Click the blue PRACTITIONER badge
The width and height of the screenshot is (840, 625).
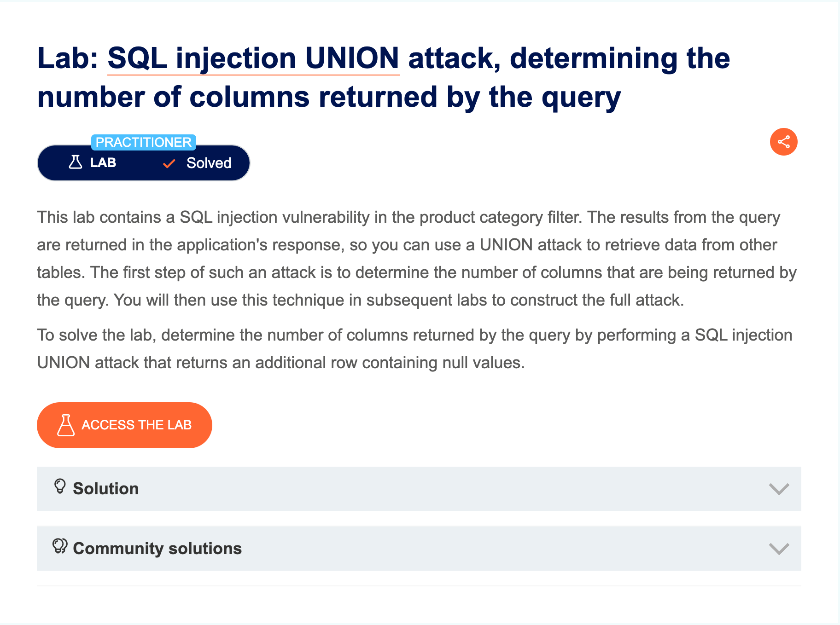[x=143, y=142]
